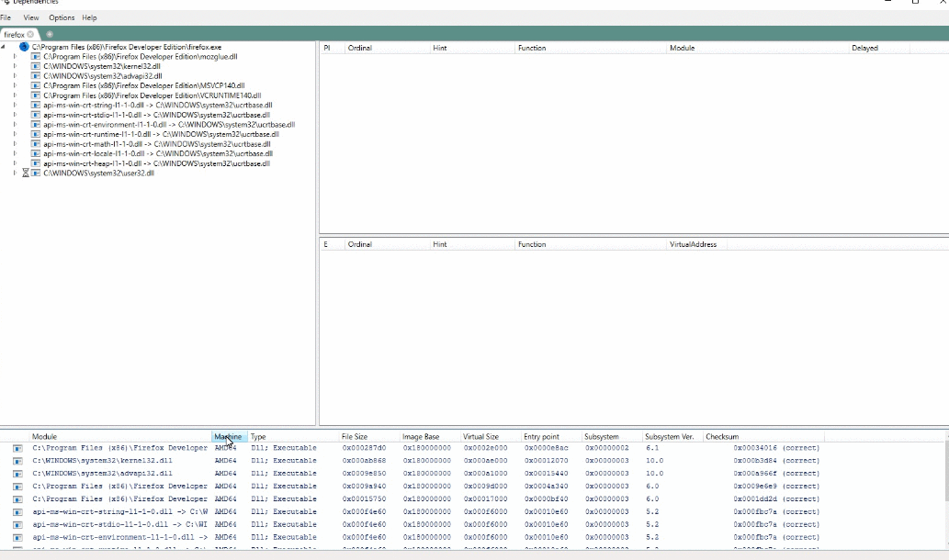Click module list icon for api-ms-win-crt-string row

tap(17, 511)
